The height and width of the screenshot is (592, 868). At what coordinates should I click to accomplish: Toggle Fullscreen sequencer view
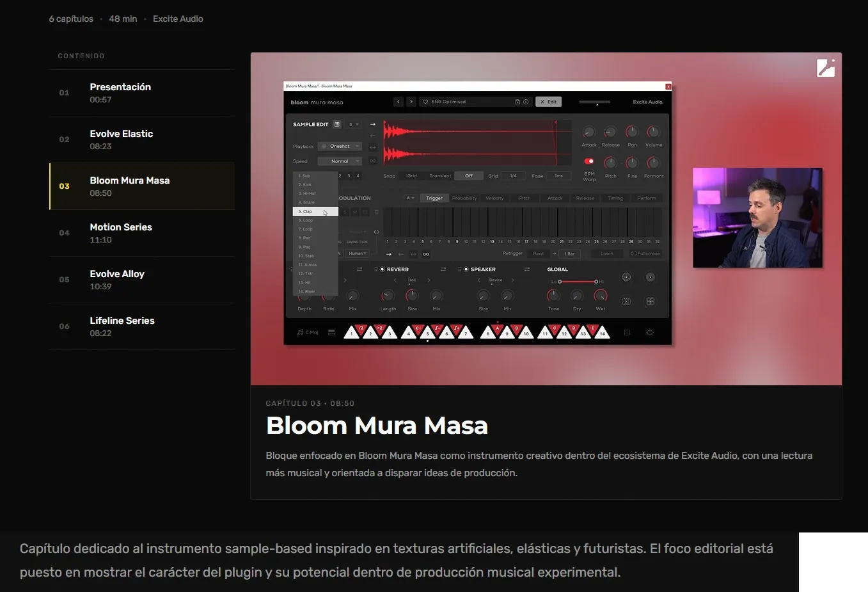click(x=645, y=254)
